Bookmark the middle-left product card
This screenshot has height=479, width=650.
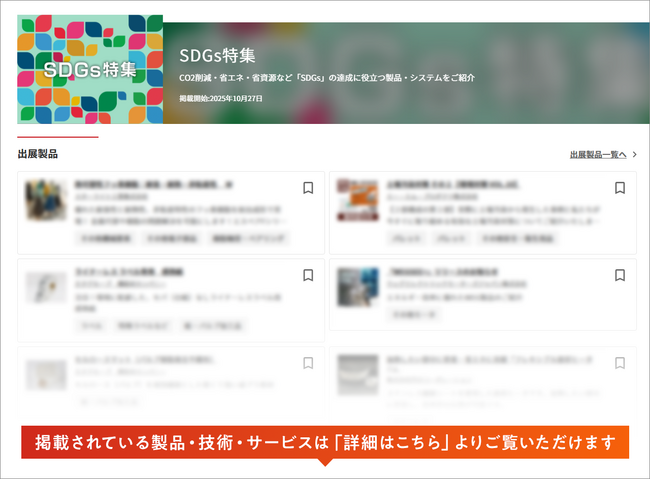(308, 275)
